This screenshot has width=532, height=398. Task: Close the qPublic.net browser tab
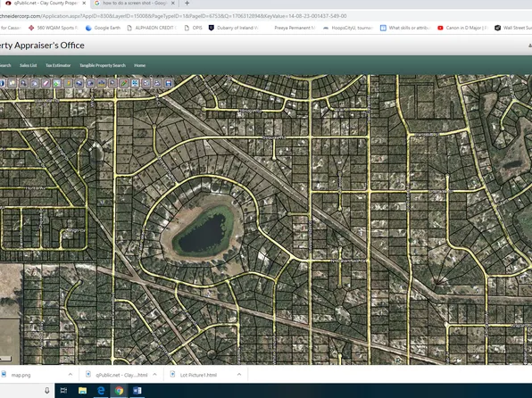point(84,3)
